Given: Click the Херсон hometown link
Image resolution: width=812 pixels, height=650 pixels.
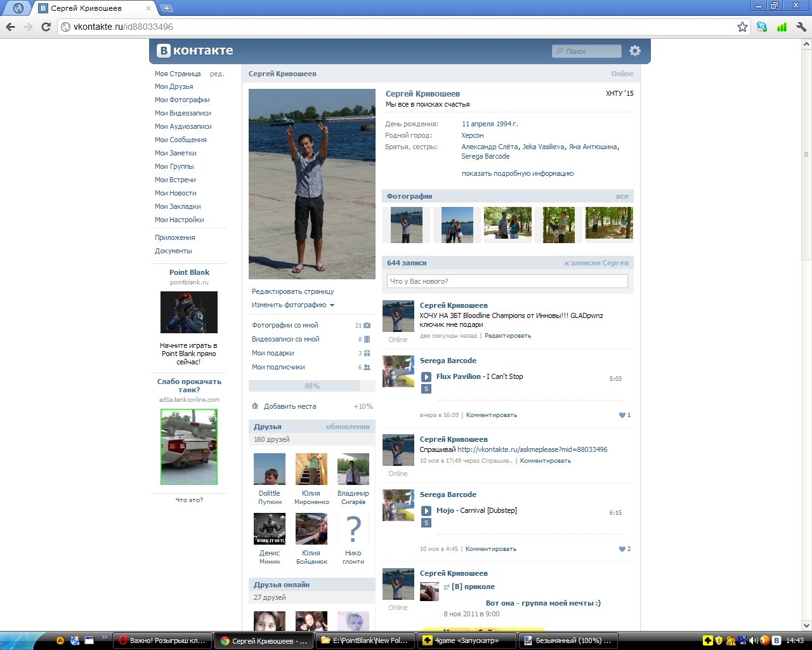Looking at the screenshot, I should click(473, 136).
